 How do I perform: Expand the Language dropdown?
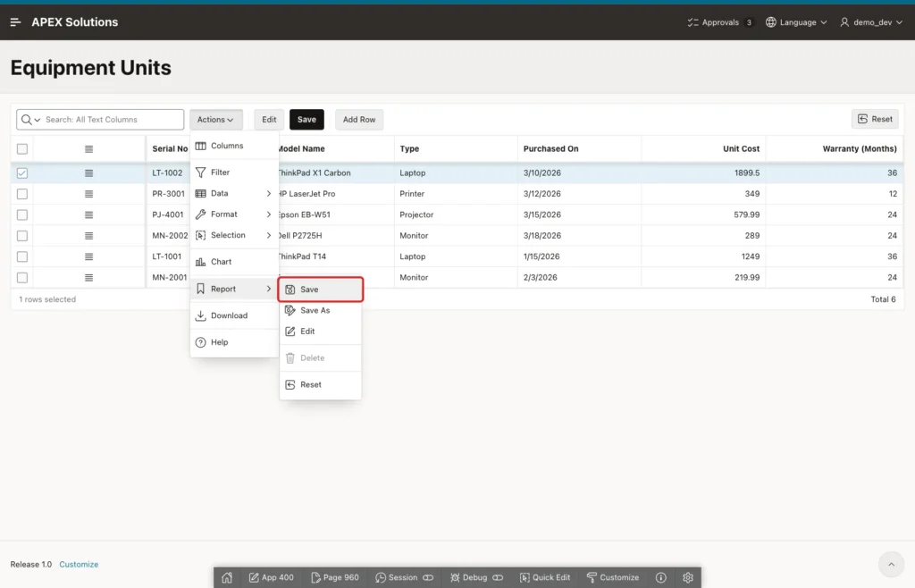(796, 22)
